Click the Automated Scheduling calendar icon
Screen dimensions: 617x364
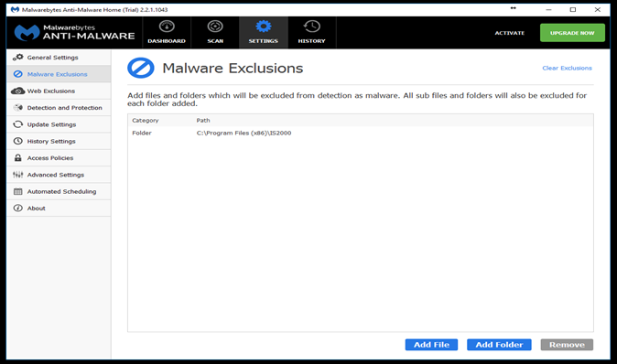tap(17, 191)
